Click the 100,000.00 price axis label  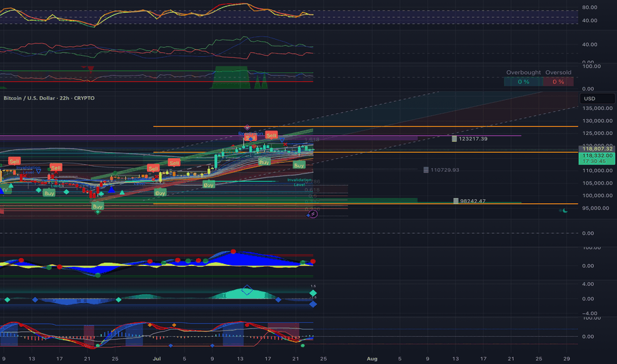597,196
